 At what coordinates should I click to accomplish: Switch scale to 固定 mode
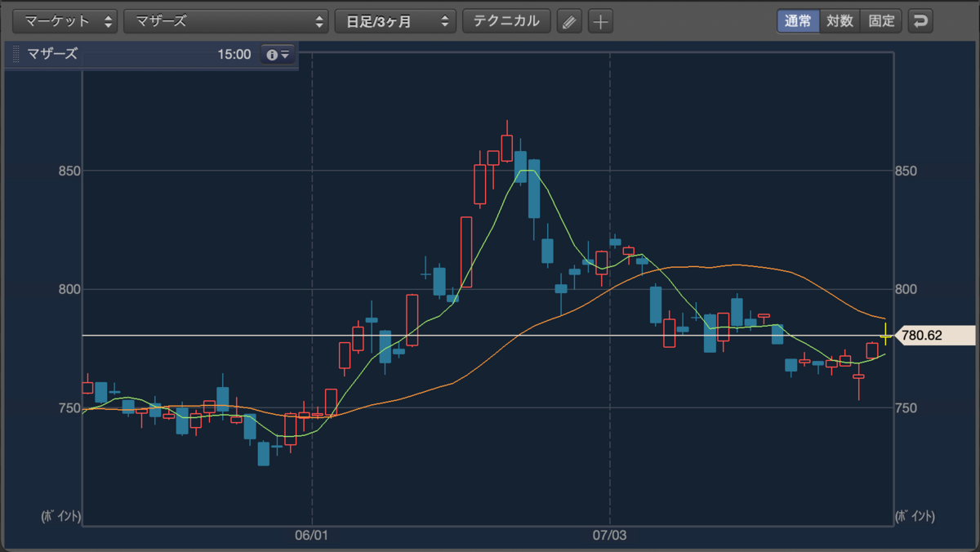(x=881, y=21)
